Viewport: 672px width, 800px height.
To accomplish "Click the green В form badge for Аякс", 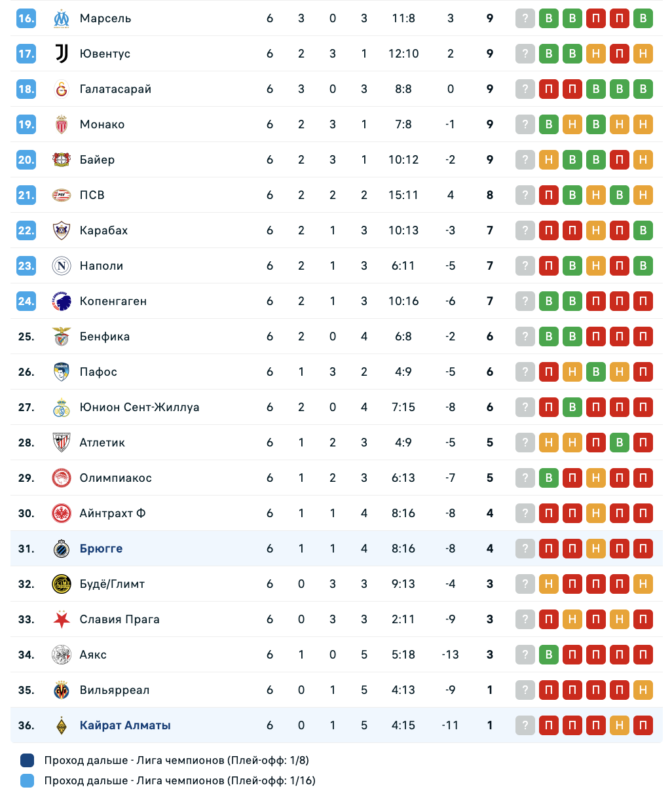I will point(549,655).
